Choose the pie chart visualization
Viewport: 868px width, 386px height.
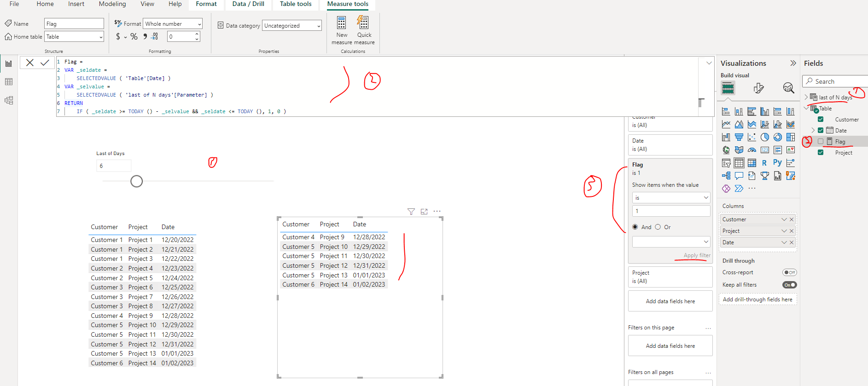(x=764, y=137)
